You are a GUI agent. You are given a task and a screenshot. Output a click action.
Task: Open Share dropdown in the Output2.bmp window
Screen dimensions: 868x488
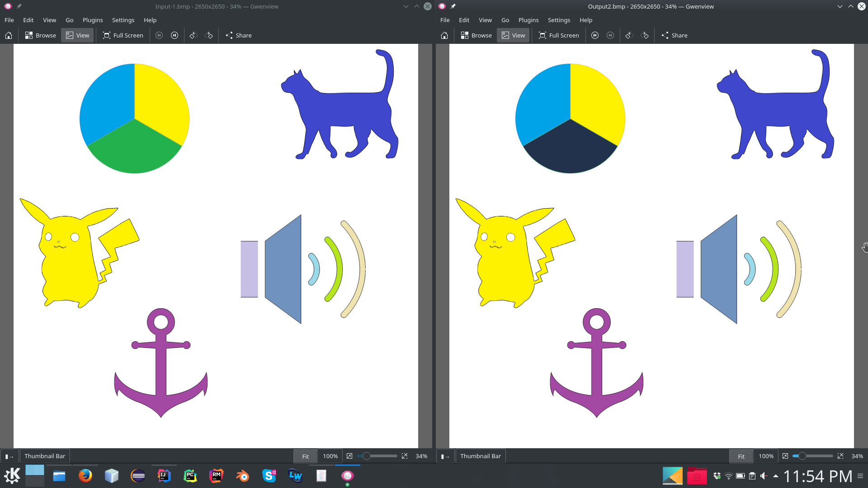(675, 35)
